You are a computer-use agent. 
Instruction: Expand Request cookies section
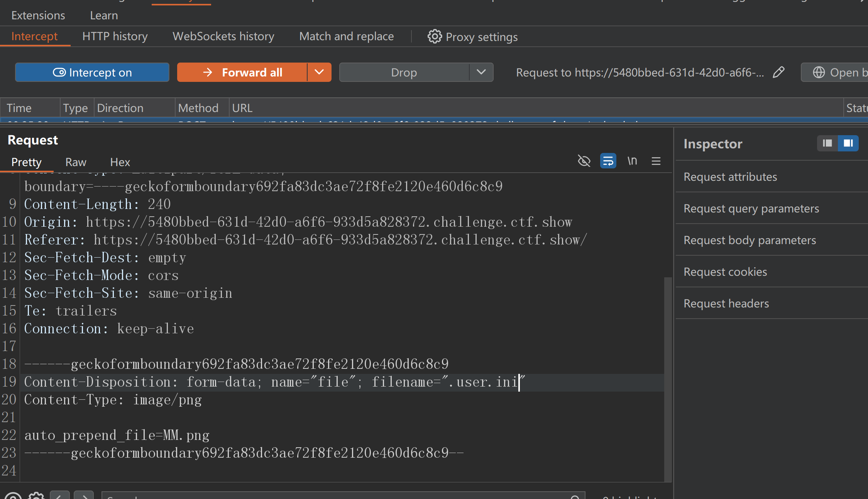point(772,272)
